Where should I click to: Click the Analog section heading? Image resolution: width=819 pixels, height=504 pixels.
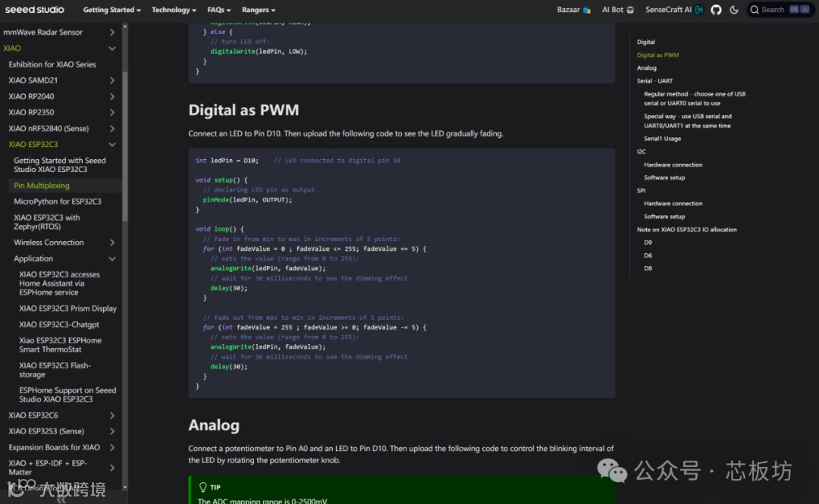[214, 425]
